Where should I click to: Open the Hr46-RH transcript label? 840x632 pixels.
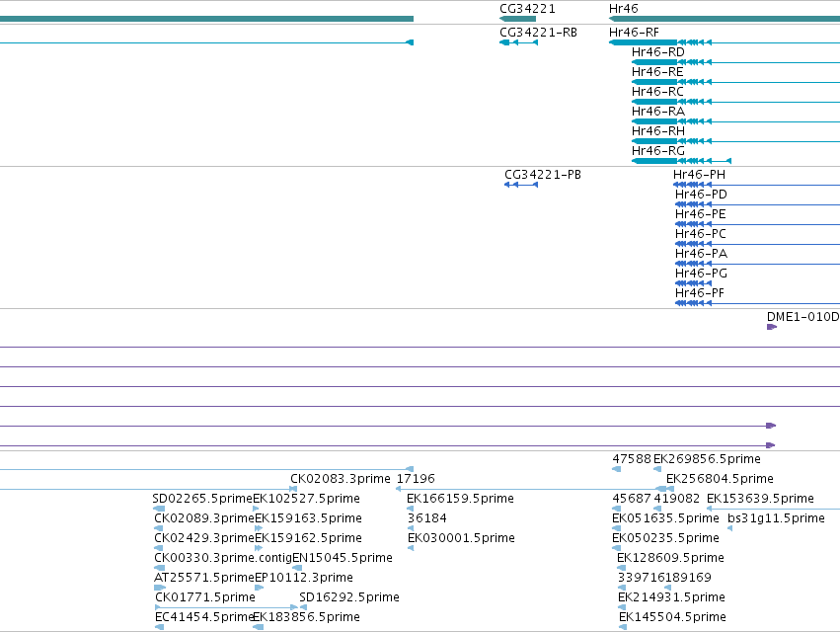657,131
